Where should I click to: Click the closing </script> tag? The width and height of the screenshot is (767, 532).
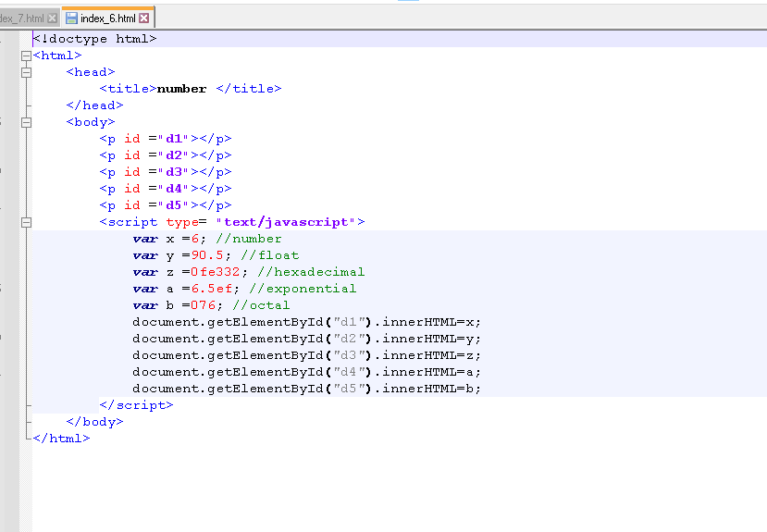click(x=136, y=405)
